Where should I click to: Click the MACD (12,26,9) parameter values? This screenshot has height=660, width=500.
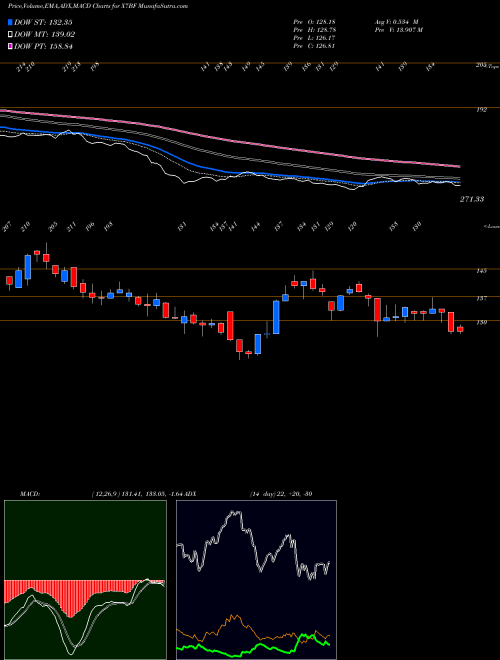[x=138, y=494]
